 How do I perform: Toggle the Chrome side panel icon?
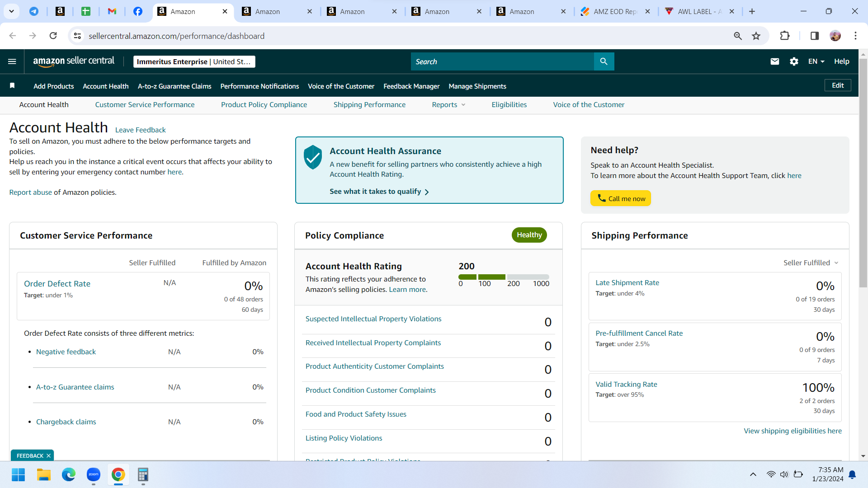pyautogui.click(x=815, y=36)
